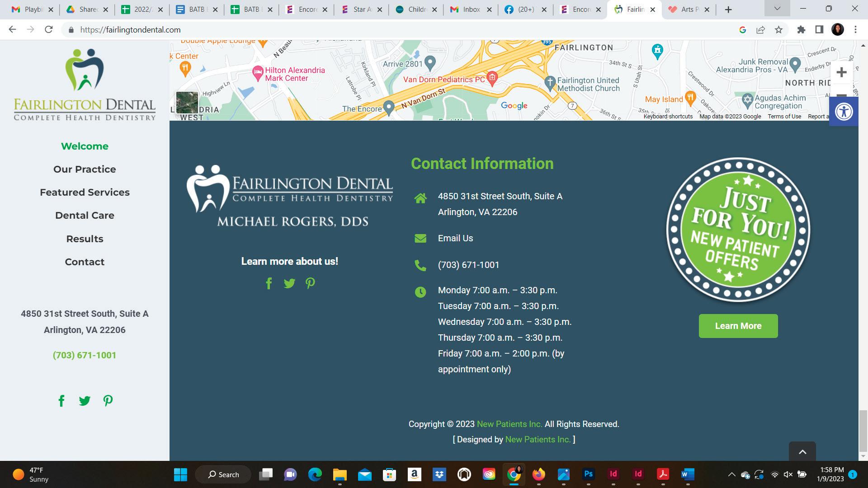
Task: Open Photoshop from the Windows taskbar
Action: [588, 474]
